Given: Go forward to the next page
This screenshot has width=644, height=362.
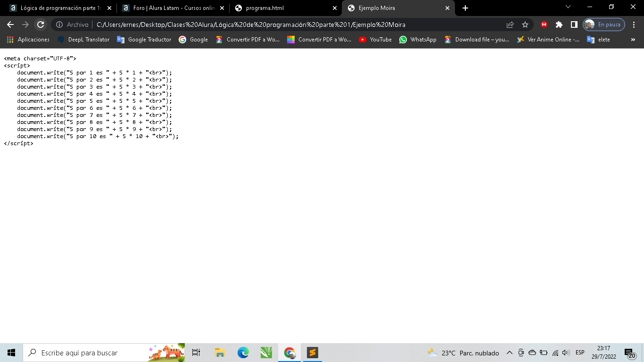Looking at the screenshot, I should point(25,25).
